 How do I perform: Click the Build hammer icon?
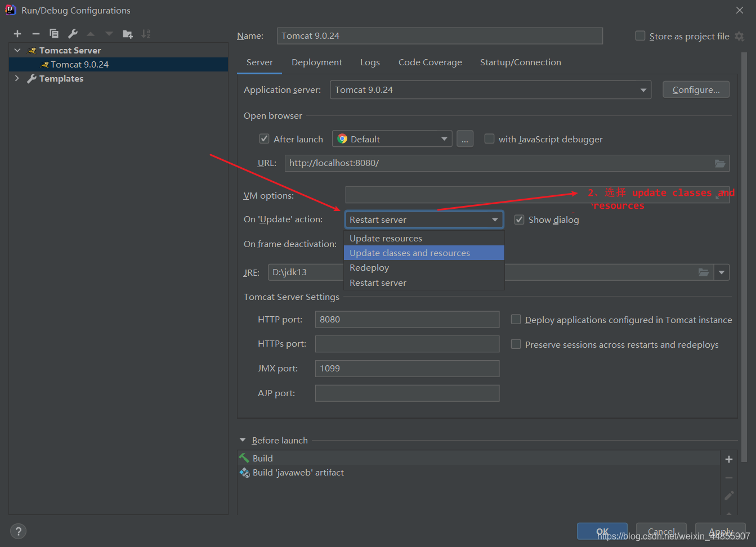244,458
